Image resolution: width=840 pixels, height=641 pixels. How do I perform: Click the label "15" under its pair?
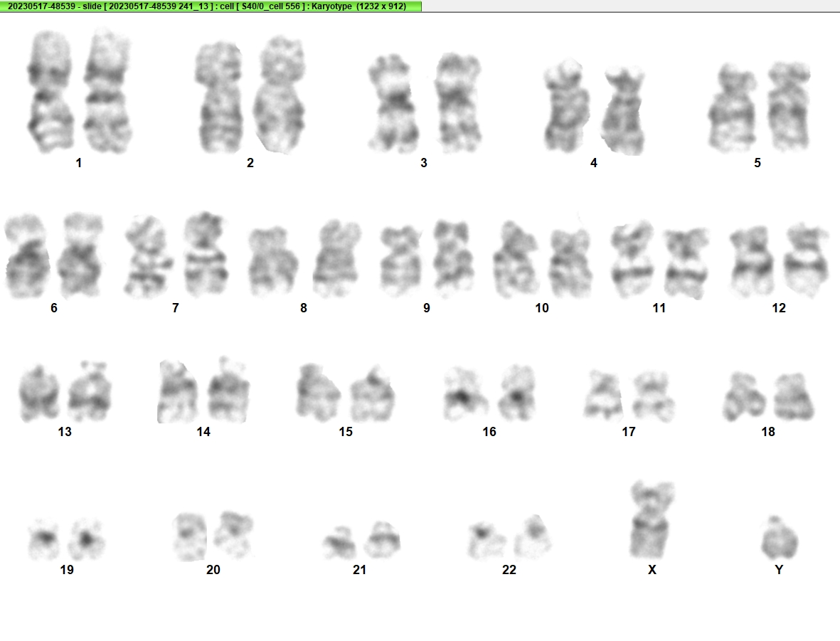coord(346,432)
